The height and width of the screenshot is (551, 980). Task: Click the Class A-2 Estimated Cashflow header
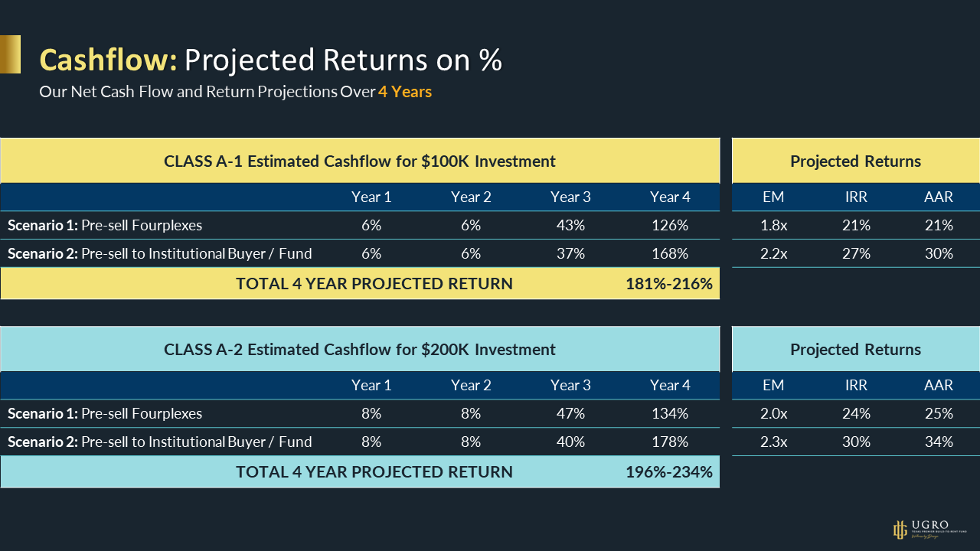(360, 350)
